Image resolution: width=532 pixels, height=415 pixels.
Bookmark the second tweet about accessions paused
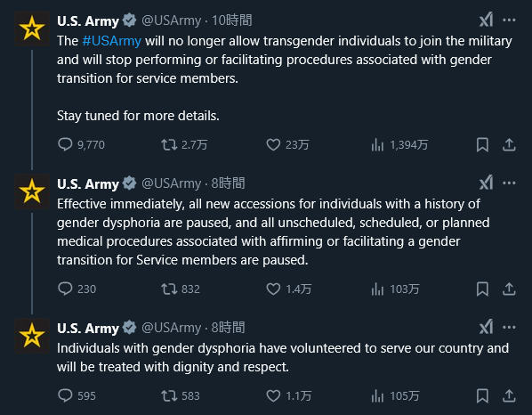482,289
